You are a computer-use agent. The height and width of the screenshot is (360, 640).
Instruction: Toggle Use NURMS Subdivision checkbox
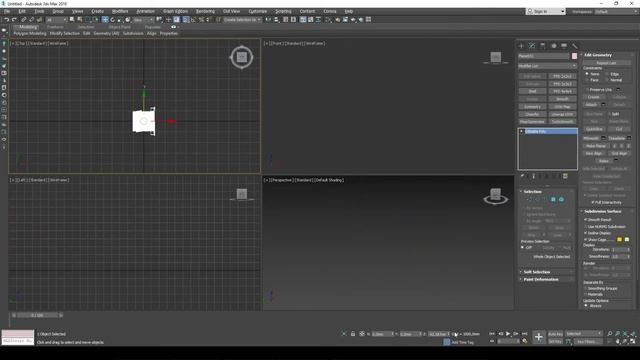pyautogui.click(x=586, y=227)
